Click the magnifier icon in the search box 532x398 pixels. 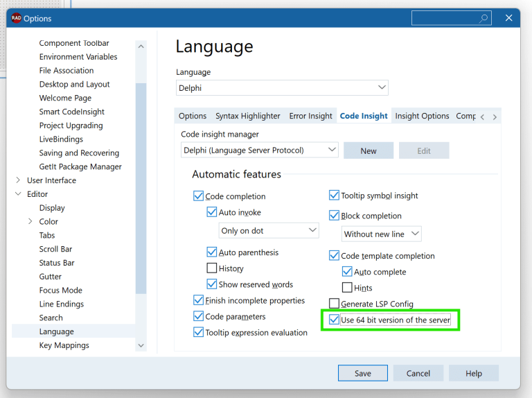tap(484, 18)
